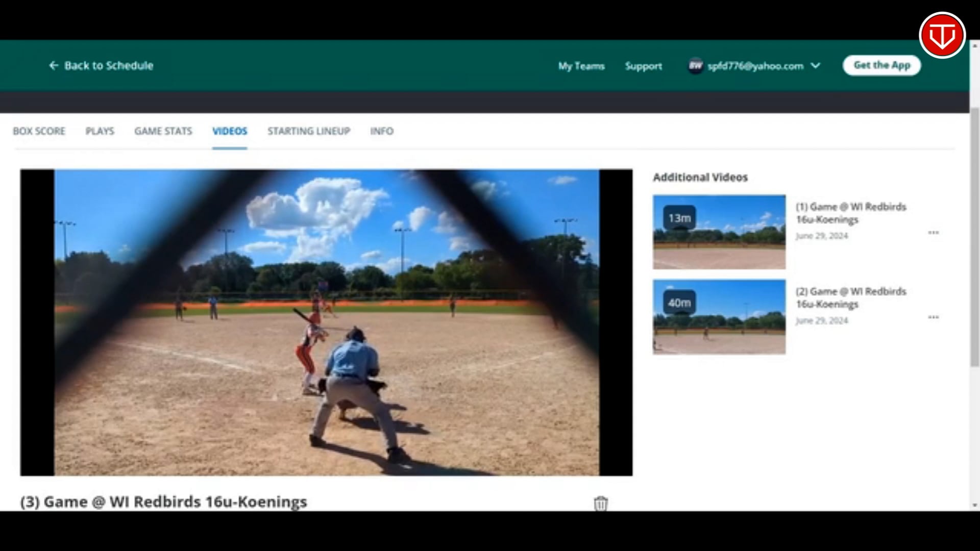Image resolution: width=980 pixels, height=551 pixels.
Task: Open the Support link
Action: 643,66
